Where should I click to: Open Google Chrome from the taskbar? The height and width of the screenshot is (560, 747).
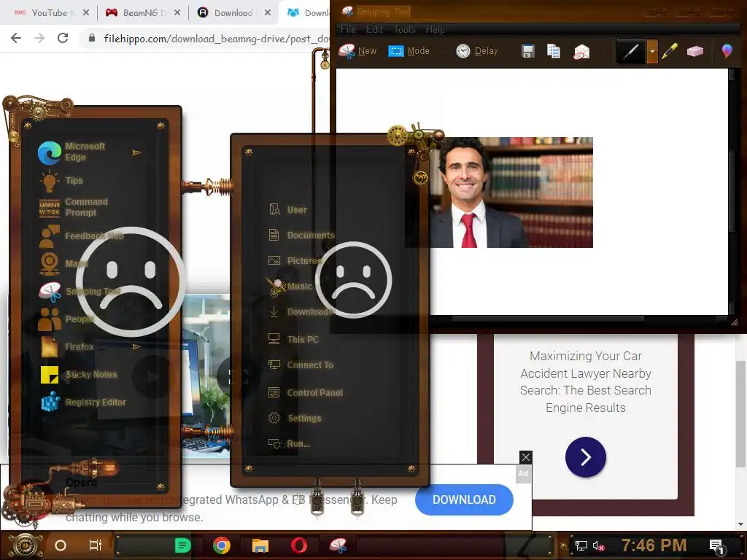(x=222, y=545)
